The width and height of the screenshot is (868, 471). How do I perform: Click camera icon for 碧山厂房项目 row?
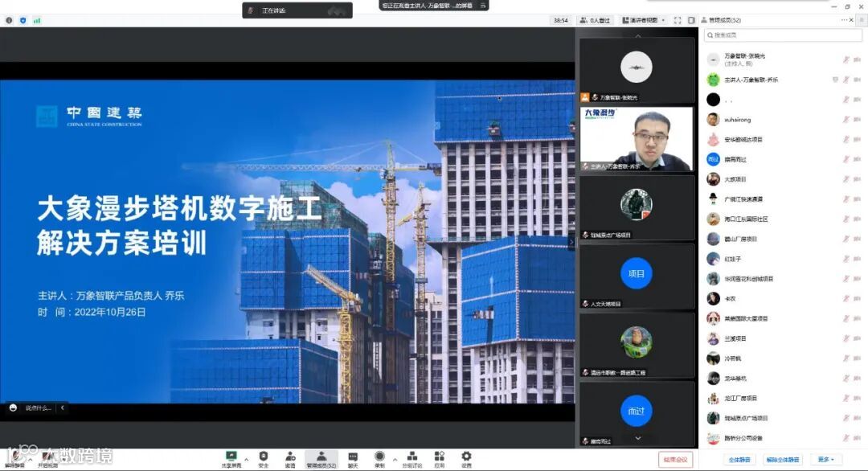pos(857,239)
